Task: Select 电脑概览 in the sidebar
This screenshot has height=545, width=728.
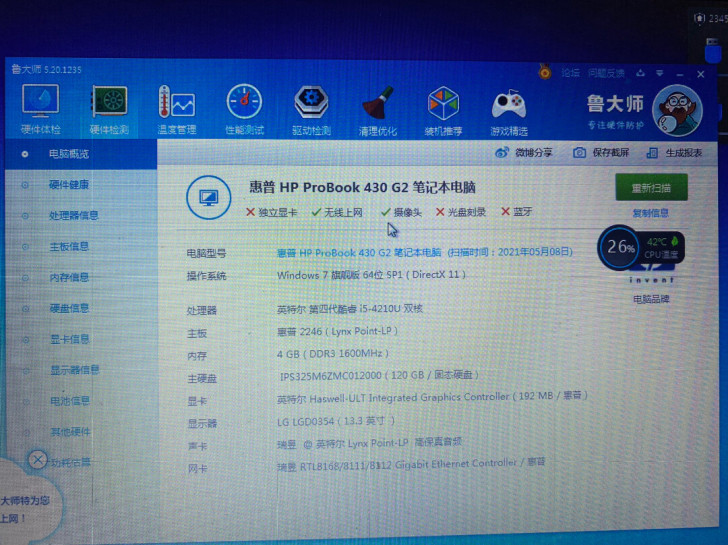Action: tap(81, 154)
